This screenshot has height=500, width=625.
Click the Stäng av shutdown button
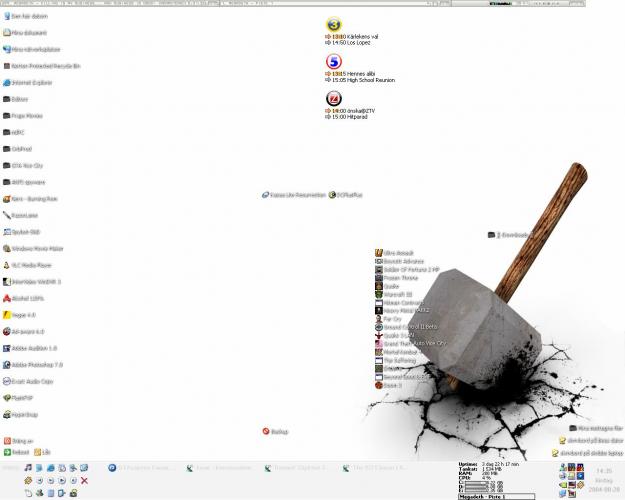(x=18, y=440)
